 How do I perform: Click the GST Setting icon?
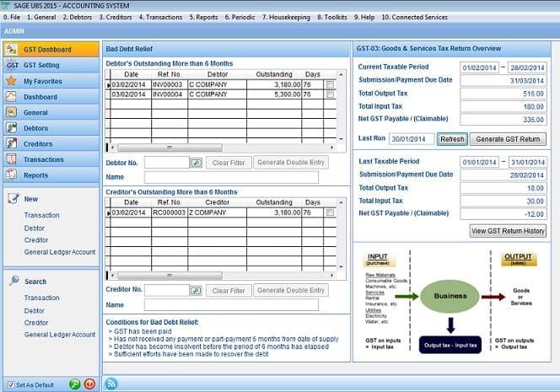coord(12,65)
